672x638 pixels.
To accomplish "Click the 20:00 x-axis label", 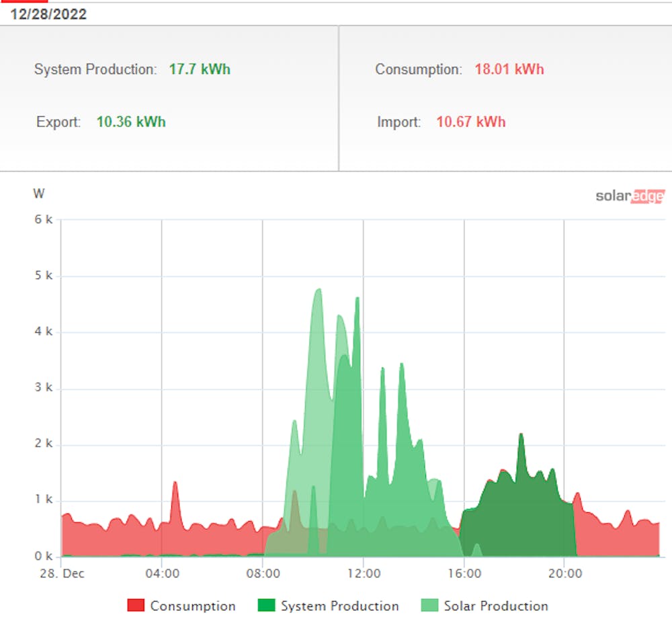I will click(565, 573).
